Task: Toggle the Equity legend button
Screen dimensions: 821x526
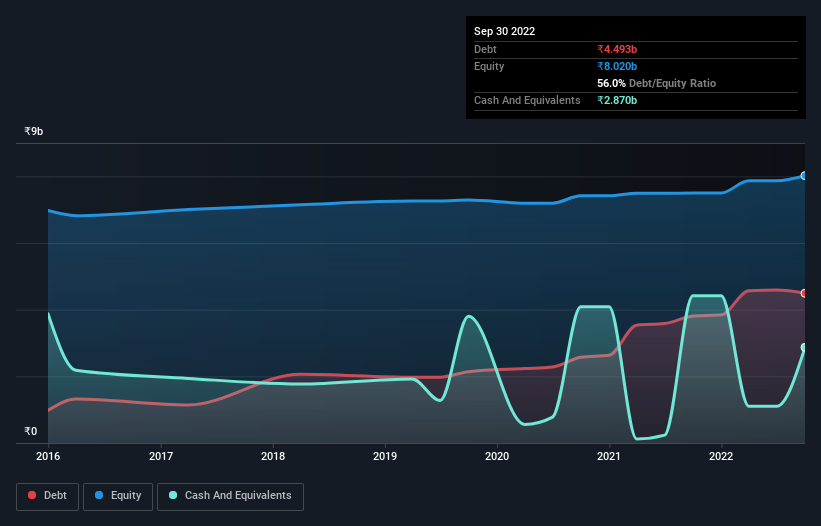Action: 118,496
